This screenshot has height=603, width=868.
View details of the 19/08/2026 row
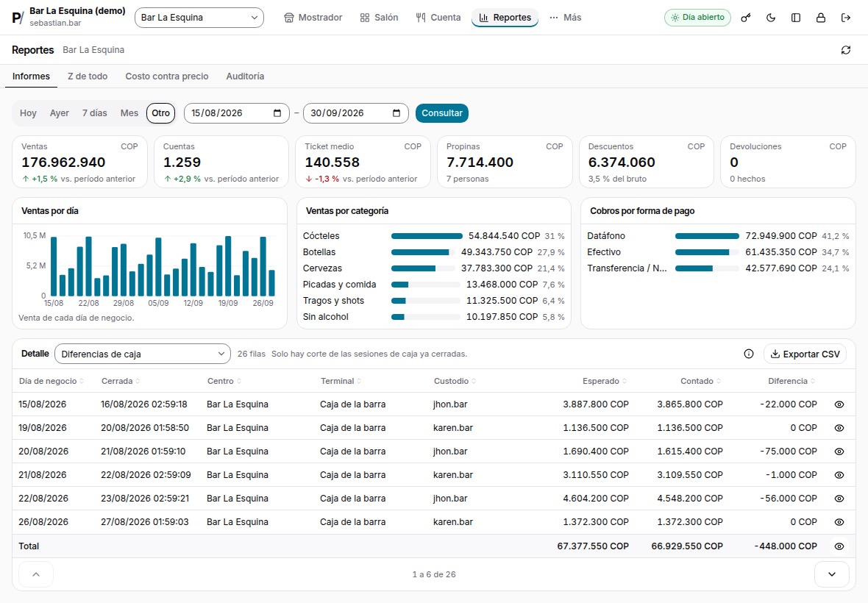[839, 428]
